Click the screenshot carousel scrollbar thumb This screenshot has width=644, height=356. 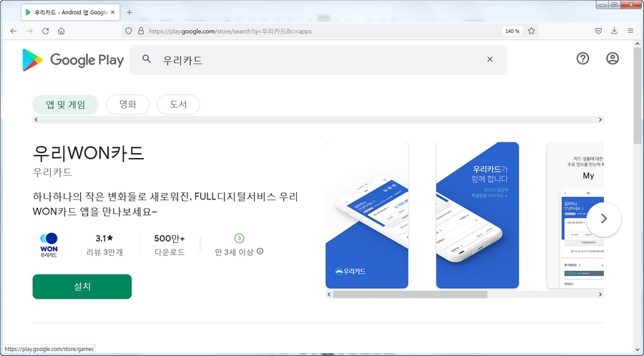pyautogui.click(x=410, y=295)
